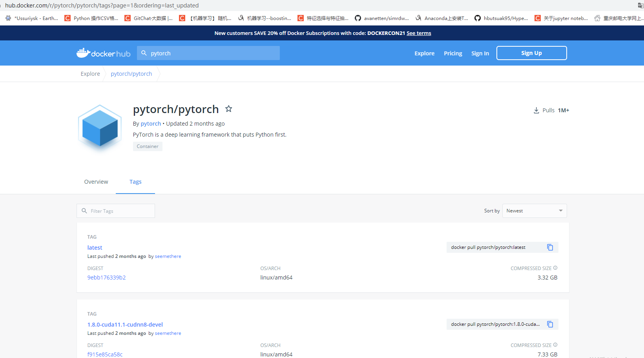Click the magnifier icon in the search bar

144,53
